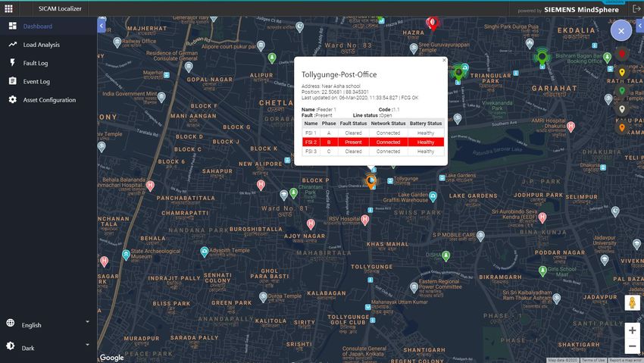Click the Lake Garden Graffiti Warehouse marker
Image resolution: width=644 pixels, height=363 pixels.
click(x=433, y=197)
